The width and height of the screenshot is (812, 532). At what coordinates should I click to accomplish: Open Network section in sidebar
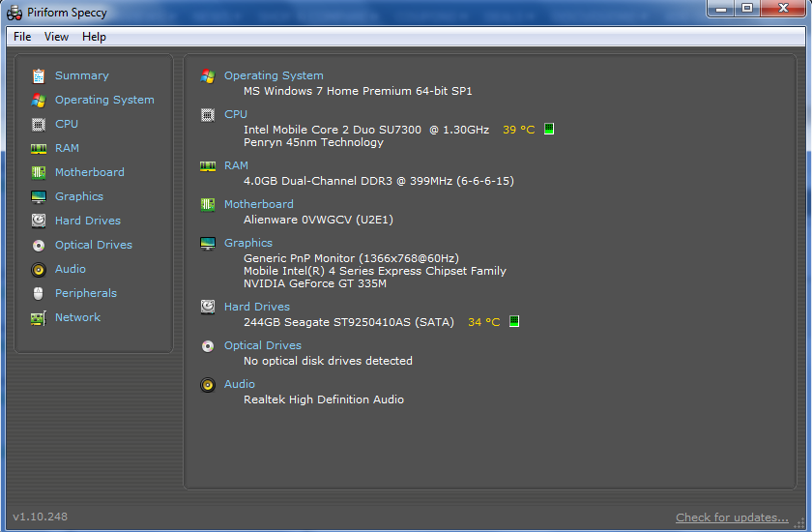[x=77, y=317]
